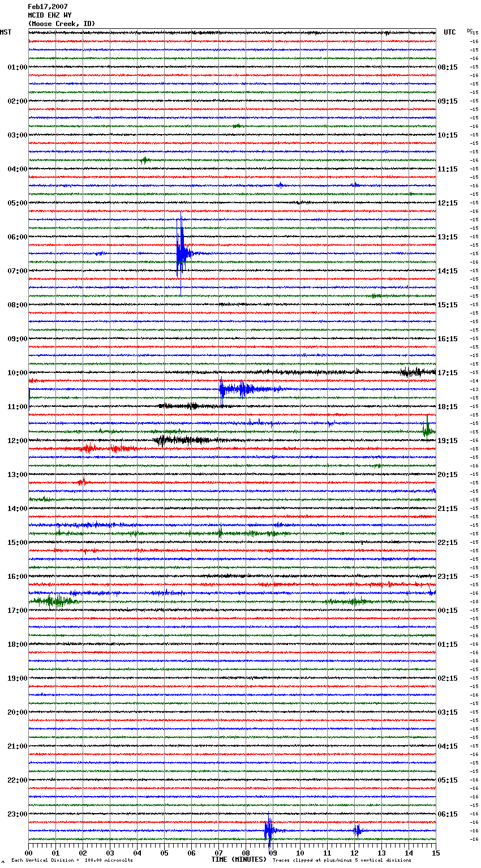481x868 pixels.
Task: Click the MST time zone label
Action: [6, 32]
